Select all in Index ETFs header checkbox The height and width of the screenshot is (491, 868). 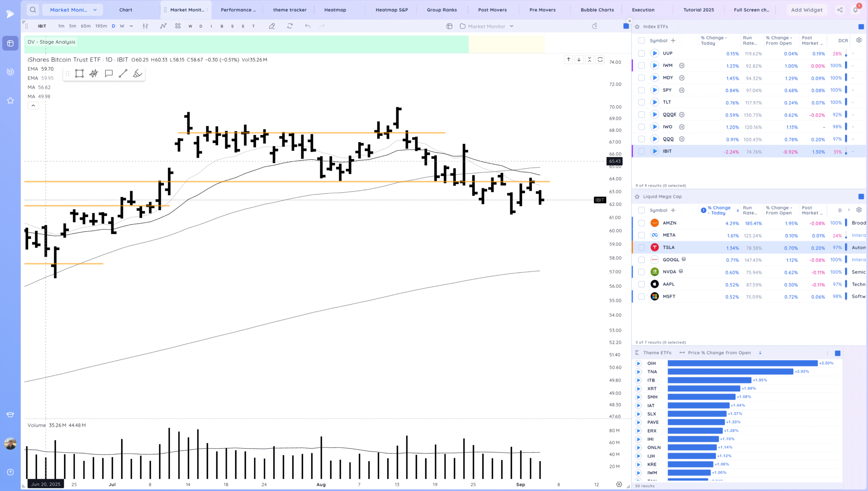(x=642, y=40)
